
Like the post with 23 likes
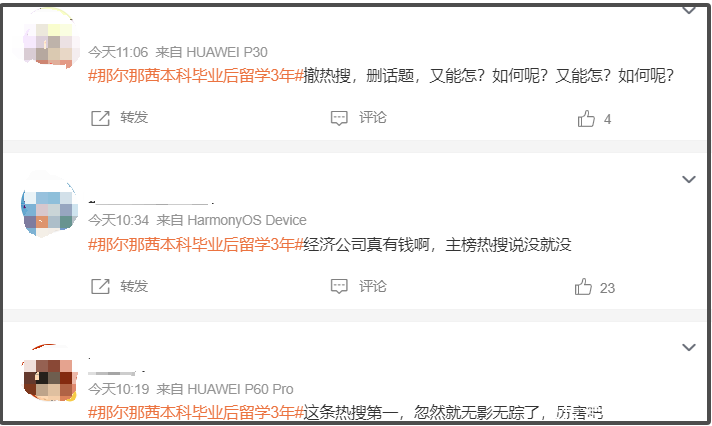coord(583,287)
